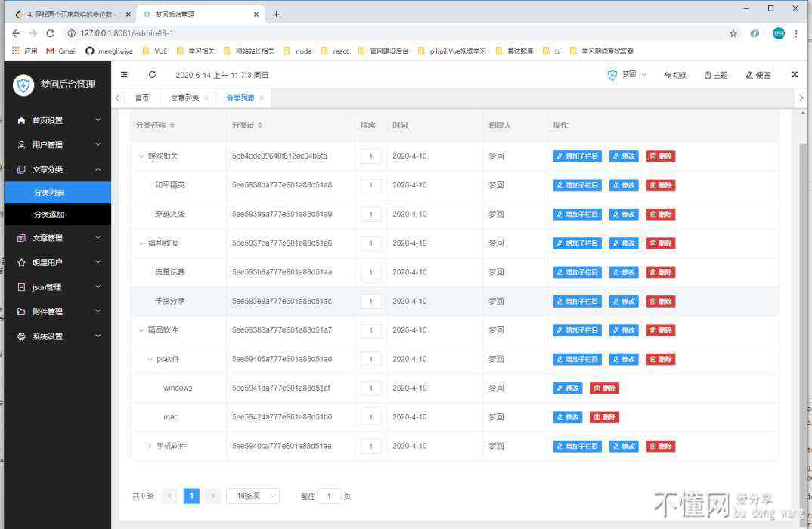Expand the 首页设置 sidebar menu
The width and height of the screenshot is (812, 529).
pyautogui.click(x=57, y=120)
